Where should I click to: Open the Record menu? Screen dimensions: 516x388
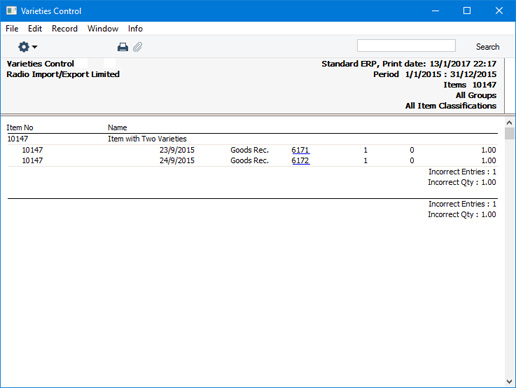65,29
